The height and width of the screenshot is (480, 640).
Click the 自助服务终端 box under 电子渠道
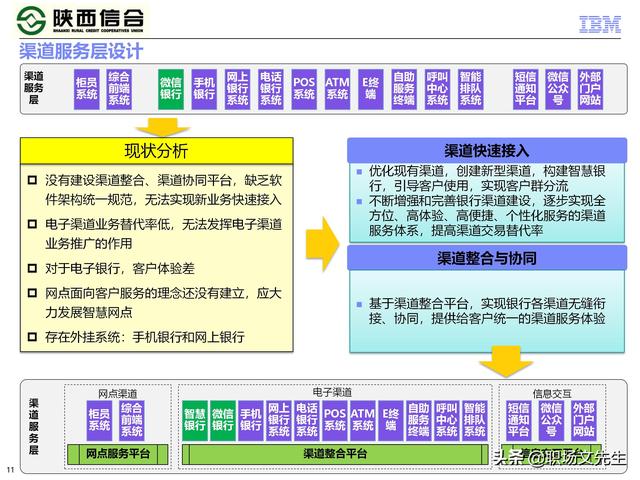point(419,420)
